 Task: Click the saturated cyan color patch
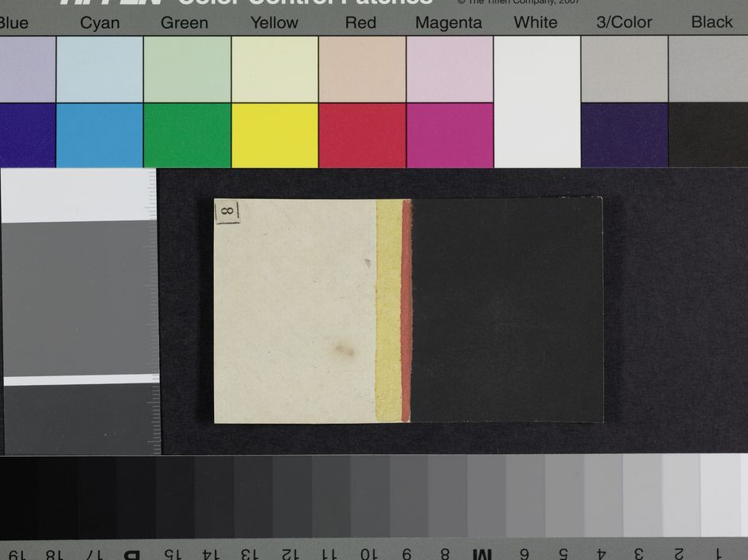(99, 135)
